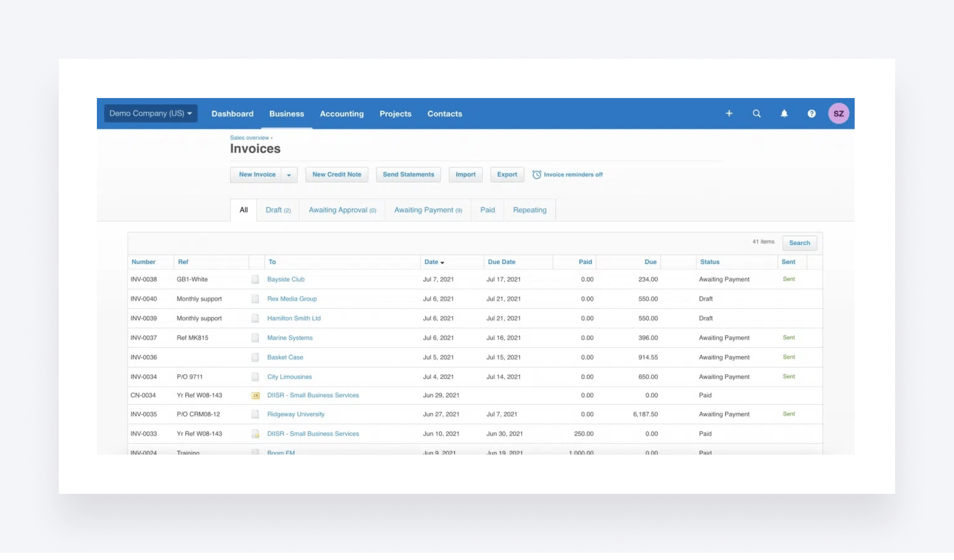Viewport: 954px width, 560px height.
Task: Click the Search button above the table
Action: pyautogui.click(x=799, y=243)
